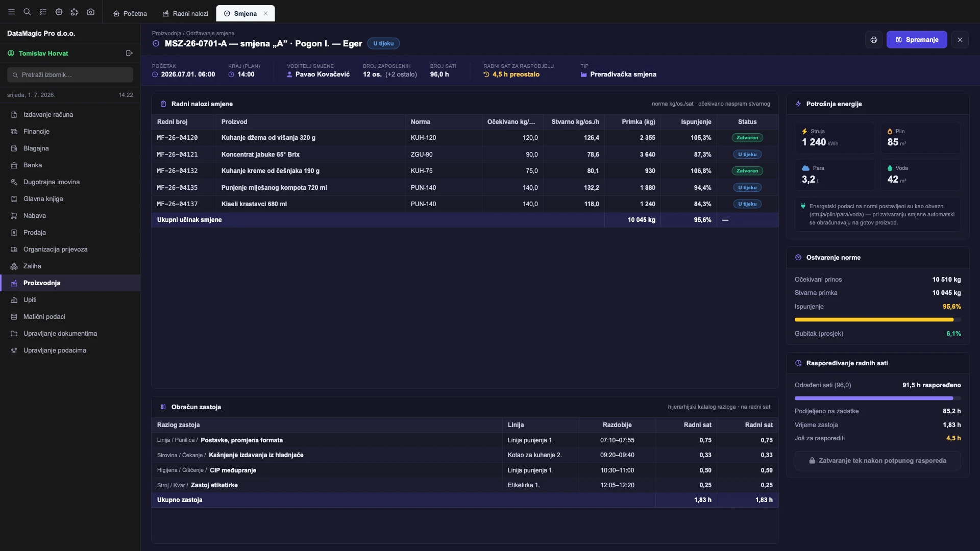Open Upravljanje podacima sidebar item
Screen dimensions: 980x551
click(70, 350)
